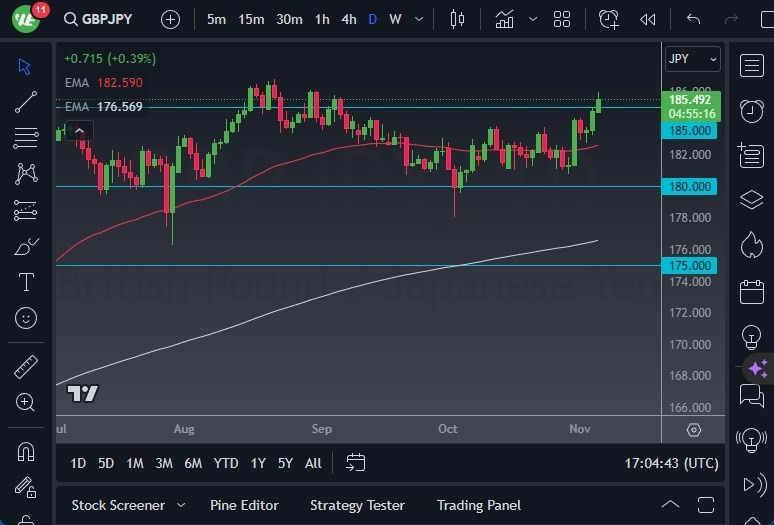This screenshot has height=525, width=774.
Task: Set date range to 3M
Action: coord(164,463)
